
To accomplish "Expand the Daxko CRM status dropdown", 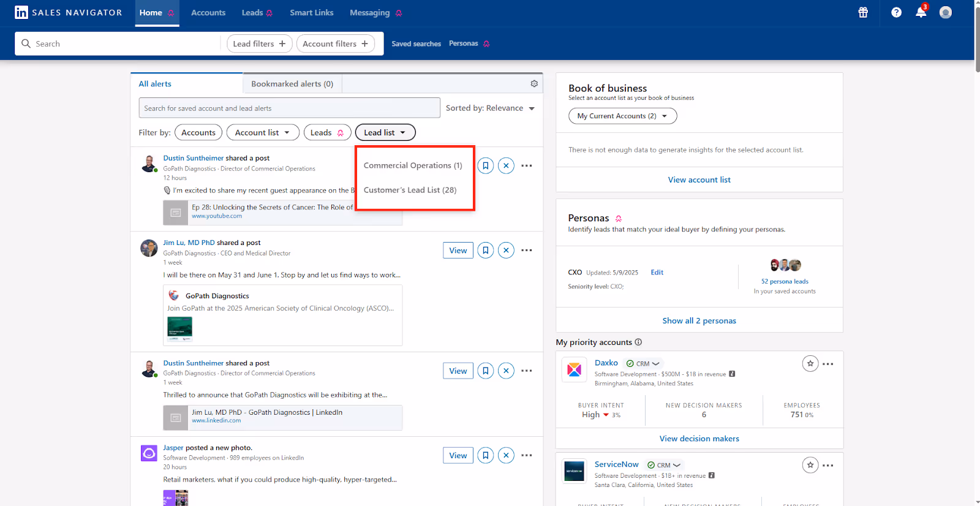I will click(643, 363).
